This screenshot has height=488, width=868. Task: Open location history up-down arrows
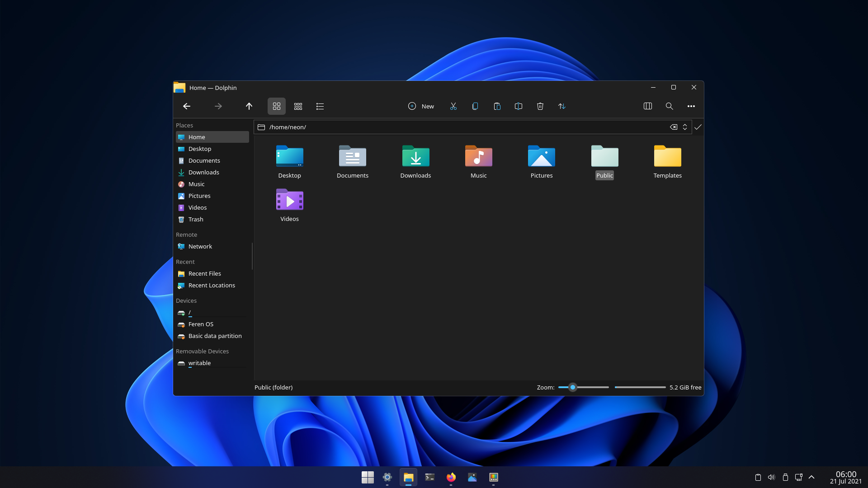point(685,127)
